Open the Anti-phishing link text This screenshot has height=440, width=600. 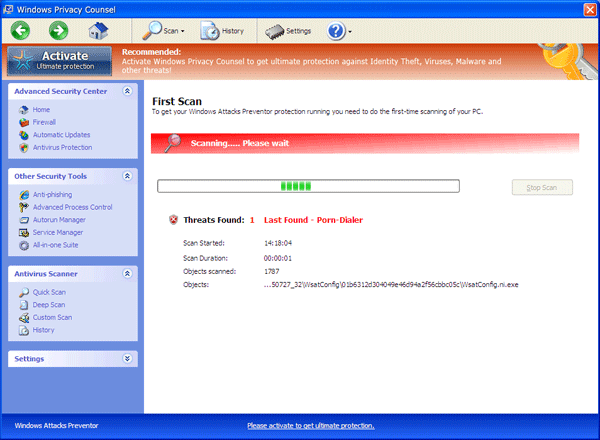click(x=52, y=194)
